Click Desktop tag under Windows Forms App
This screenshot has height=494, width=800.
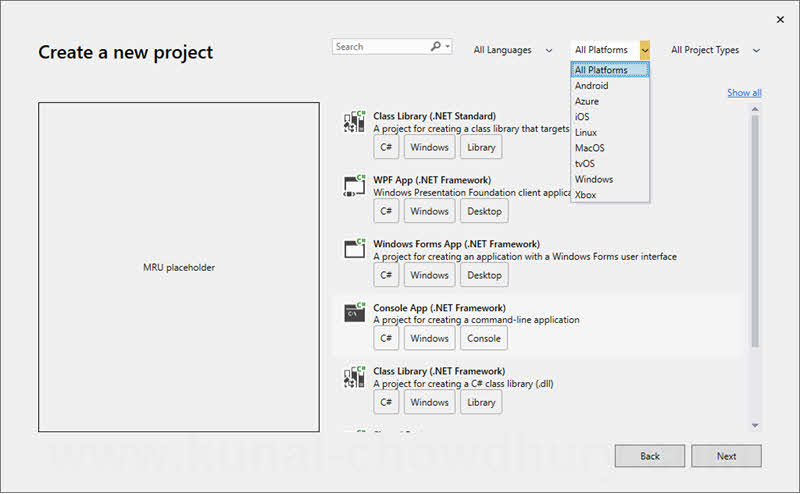484,275
